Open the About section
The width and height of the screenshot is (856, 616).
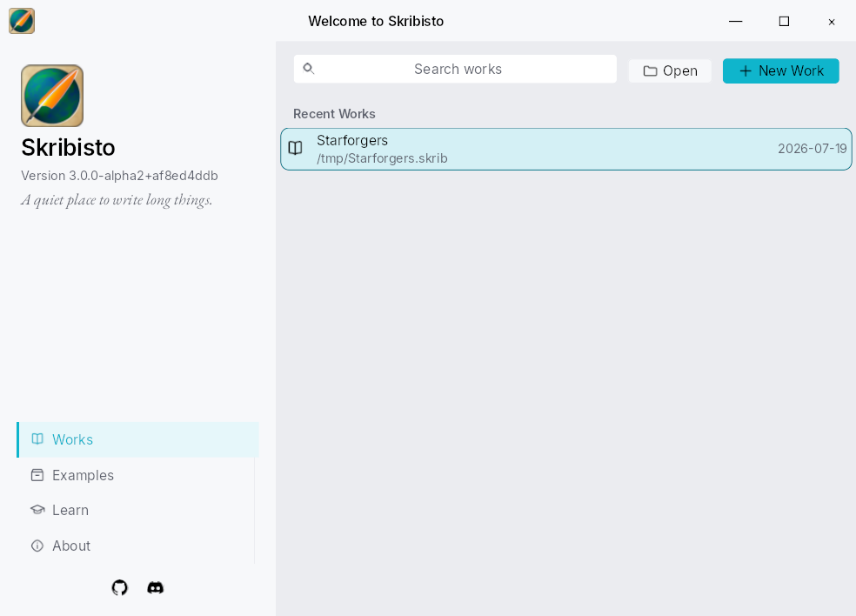point(138,546)
